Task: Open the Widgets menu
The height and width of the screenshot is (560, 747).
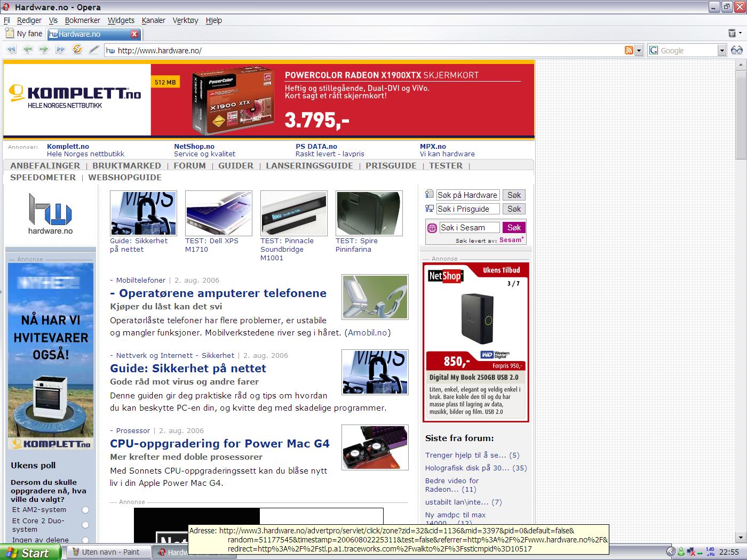Action: (121, 20)
